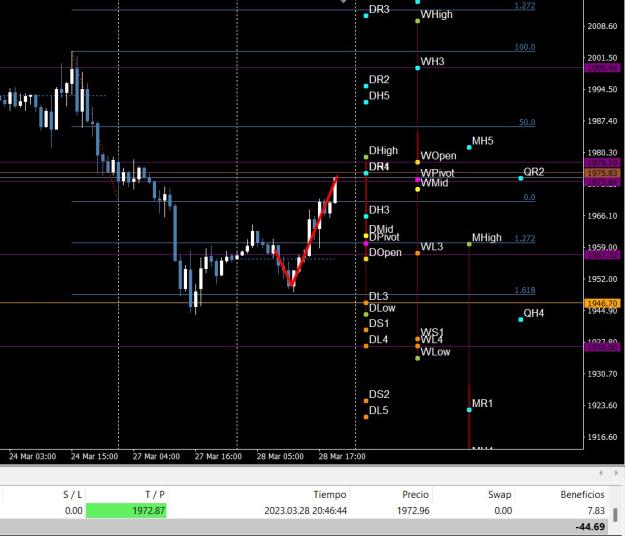Select the orange 1946.70 price tag

[x=602, y=303]
